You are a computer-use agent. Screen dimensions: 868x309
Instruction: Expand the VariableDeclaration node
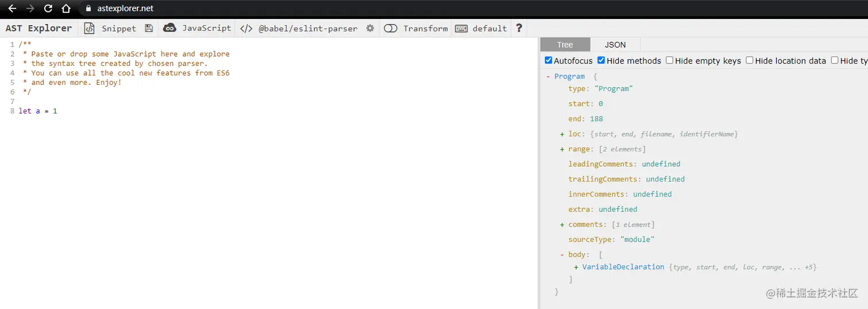click(x=576, y=267)
